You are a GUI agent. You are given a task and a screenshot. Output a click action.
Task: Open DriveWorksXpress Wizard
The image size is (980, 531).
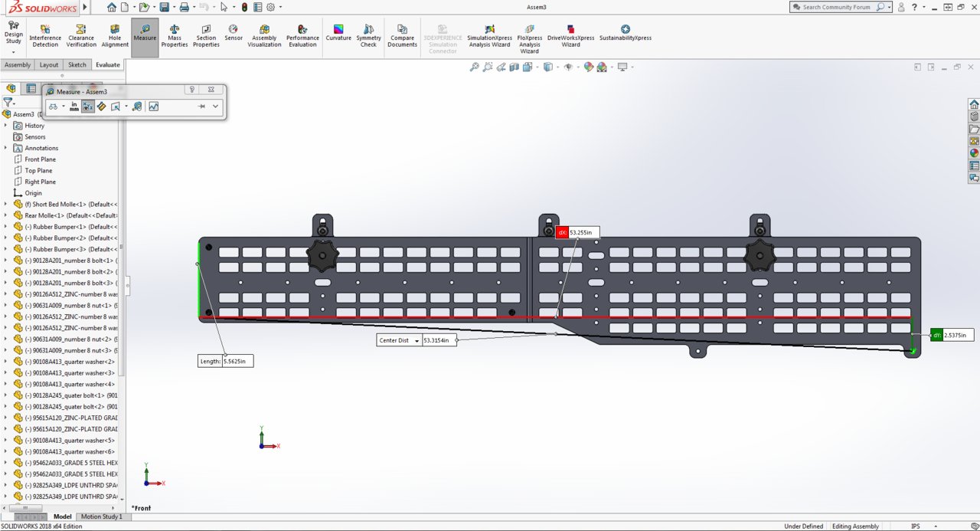(x=570, y=36)
